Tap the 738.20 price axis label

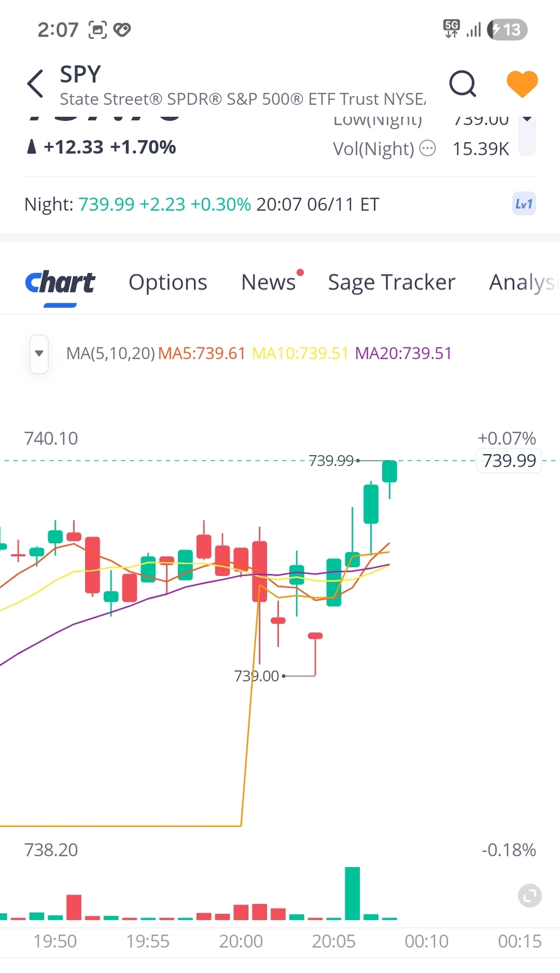point(51,850)
